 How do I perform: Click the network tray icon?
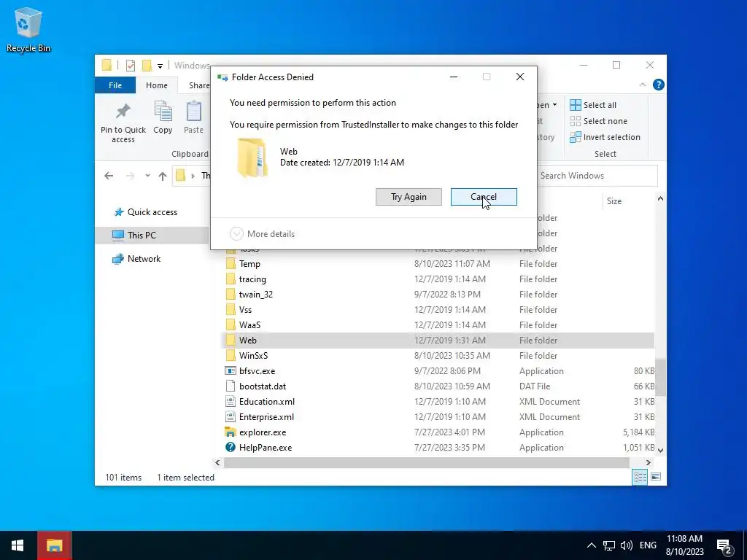(x=609, y=545)
